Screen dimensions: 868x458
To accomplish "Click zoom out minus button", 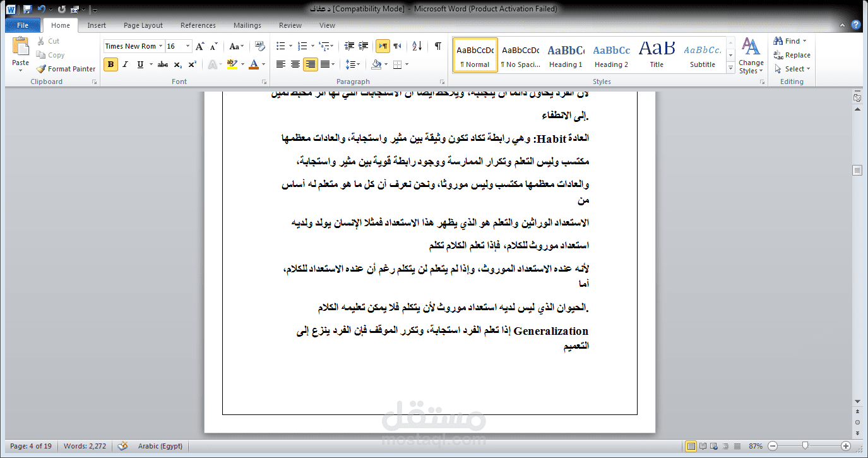I will click(x=773, y=446).
